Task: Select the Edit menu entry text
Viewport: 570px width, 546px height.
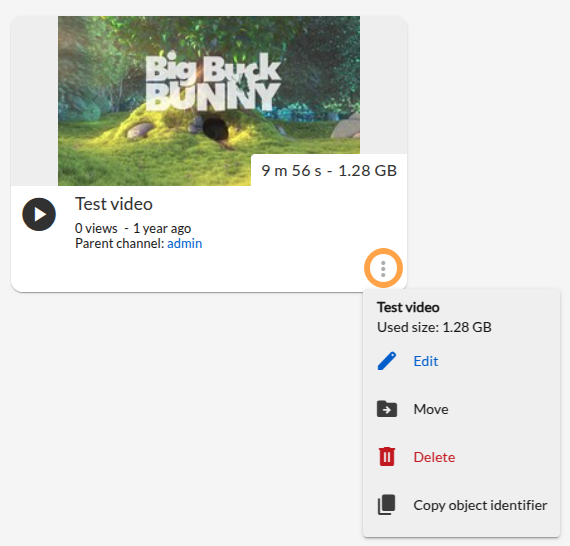Action: [426, 361]
